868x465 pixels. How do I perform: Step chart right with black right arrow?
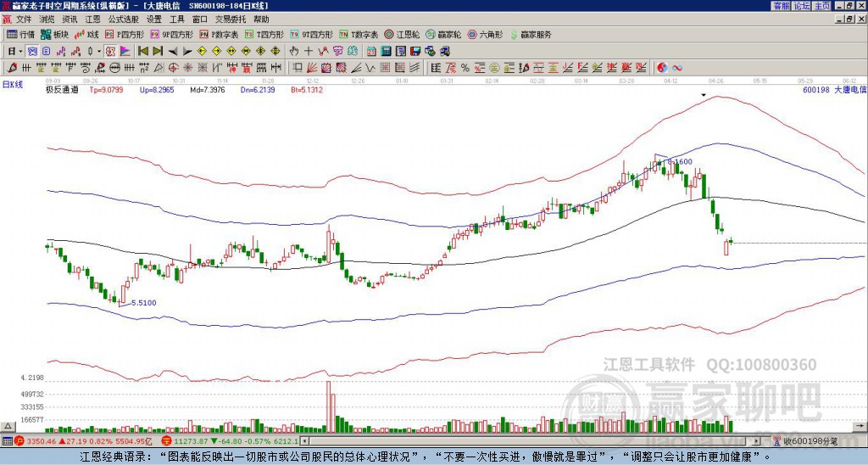click(187, 51)
